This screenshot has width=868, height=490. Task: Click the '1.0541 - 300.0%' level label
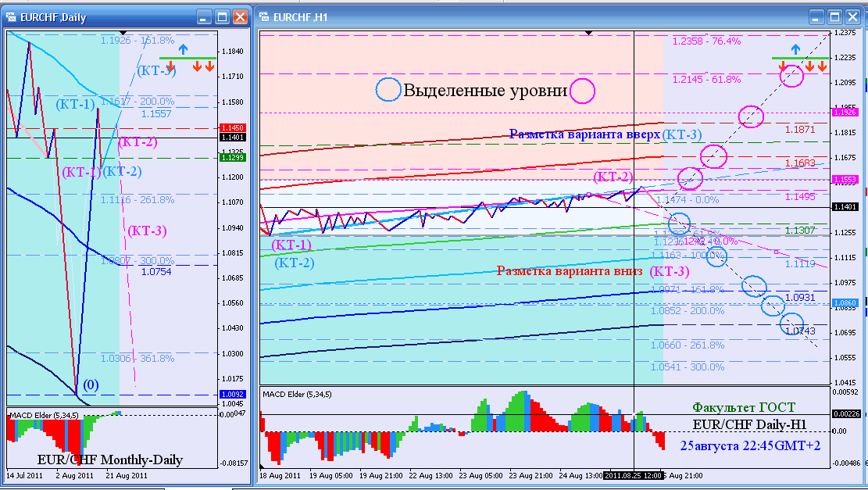tap(688, 367)
